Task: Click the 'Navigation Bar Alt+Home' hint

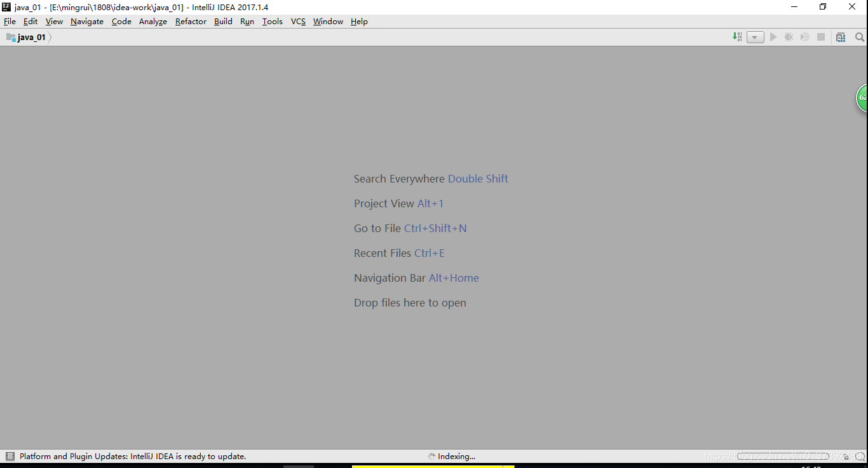Action: tap(416, 278)
